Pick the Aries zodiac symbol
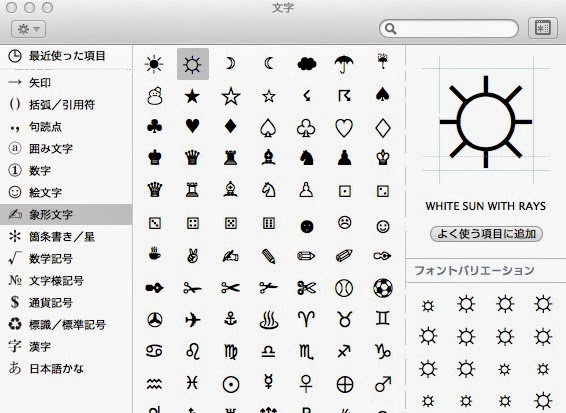Viewport: 566px width, 413px height. tap(306, 319)
